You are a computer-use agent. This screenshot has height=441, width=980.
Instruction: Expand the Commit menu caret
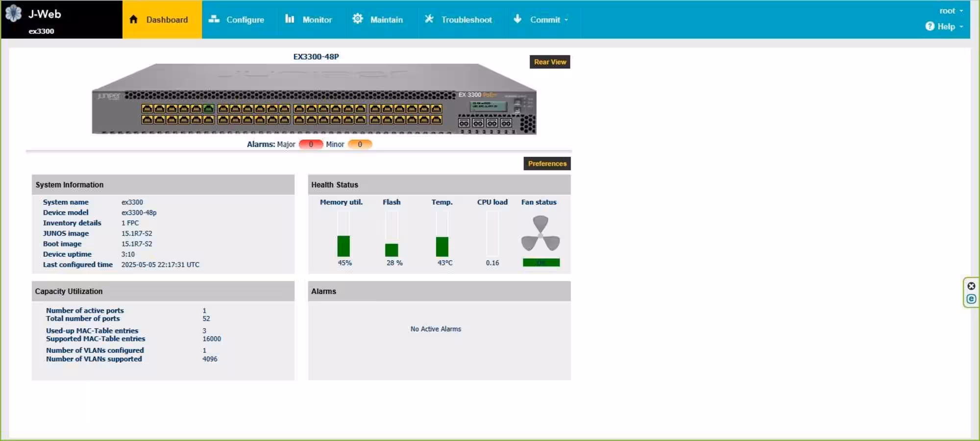tap(566, 20)
